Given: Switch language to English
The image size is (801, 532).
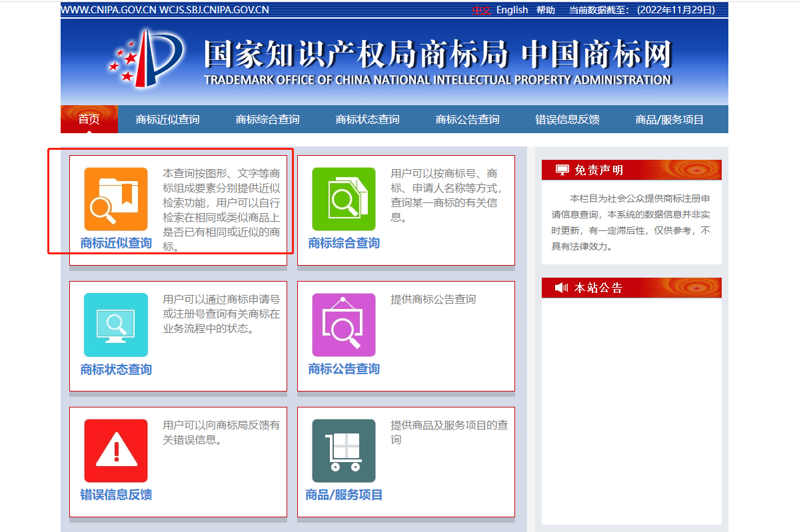Looking at the screenshot, I should pyautogui.click(x=512, y=10).
